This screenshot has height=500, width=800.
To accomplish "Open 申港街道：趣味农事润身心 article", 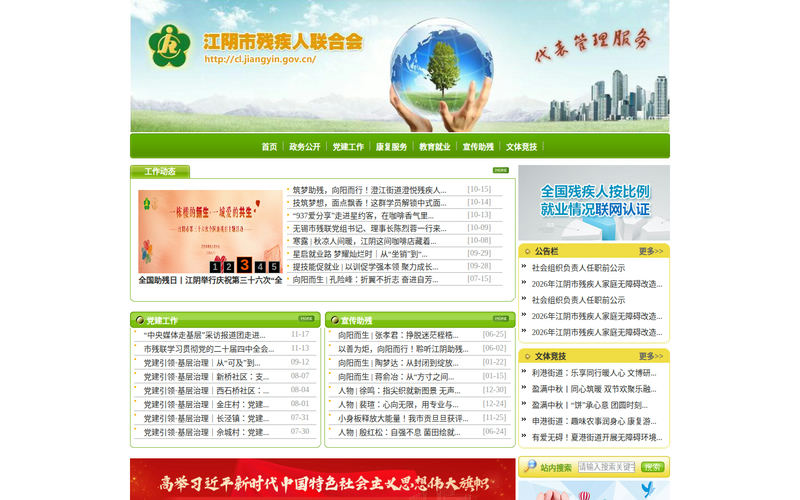I will pos(594,421).
